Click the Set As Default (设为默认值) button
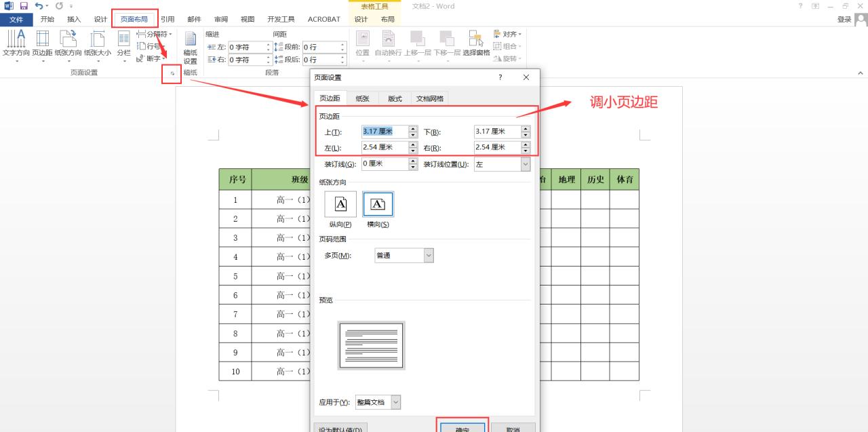The width and height of the screenshot is (868, 432). click(342, 429)
